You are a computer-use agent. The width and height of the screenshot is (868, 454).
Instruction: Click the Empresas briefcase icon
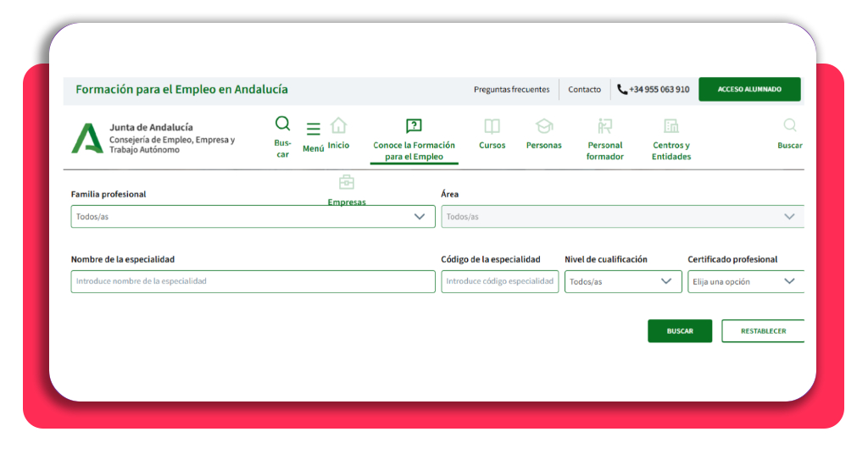(x=347, y=182)
